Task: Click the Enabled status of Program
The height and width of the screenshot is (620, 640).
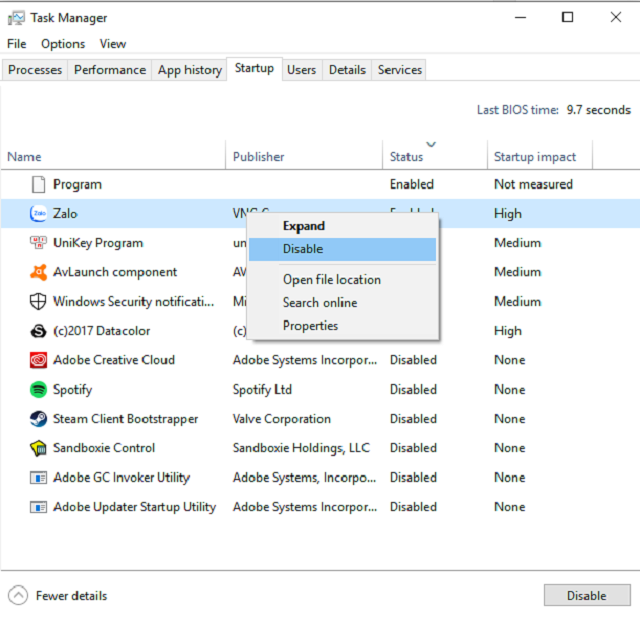Action: pos(412,184)
